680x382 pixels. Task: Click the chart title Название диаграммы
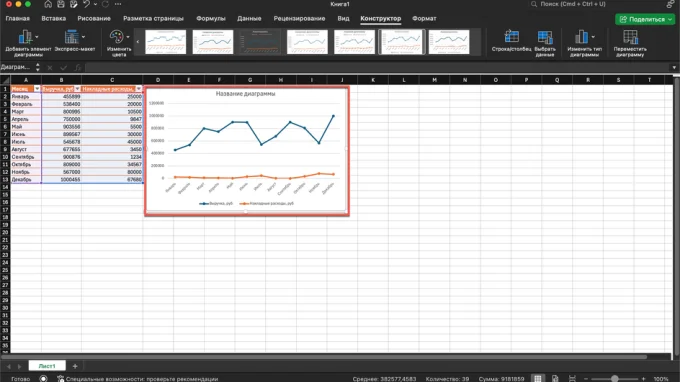[x=245, y=94]
